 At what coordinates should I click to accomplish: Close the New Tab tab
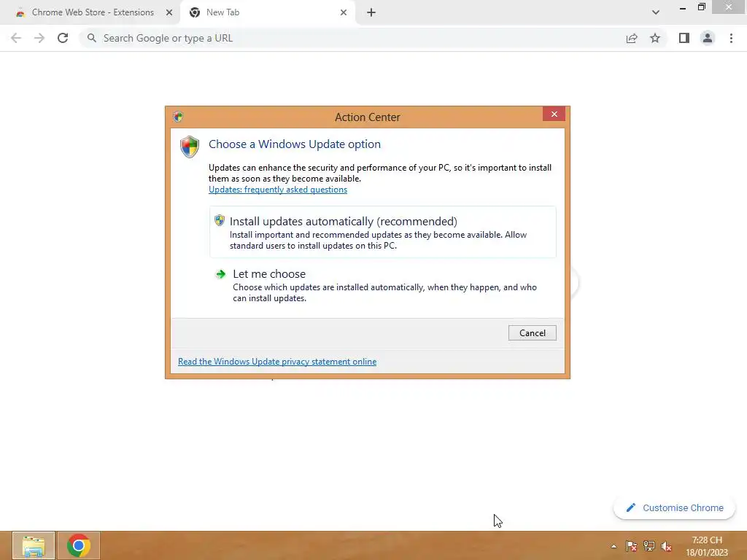click(344, 12)
